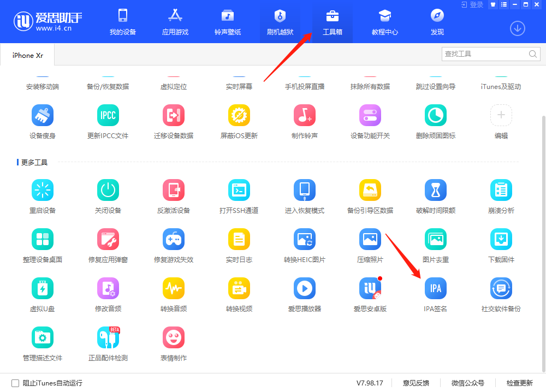This screenshot has width=546, height=392.
Task: Open the 实时日志 tool
Action: 239,239
